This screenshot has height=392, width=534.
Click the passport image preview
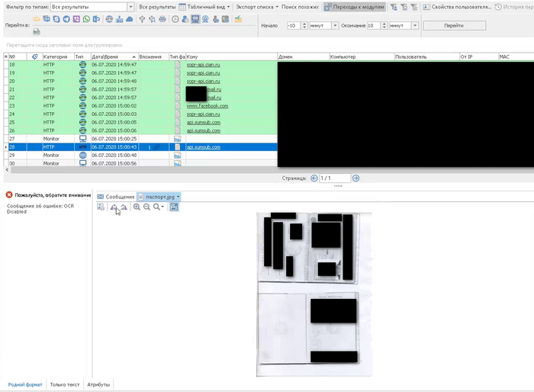(314, 294)
